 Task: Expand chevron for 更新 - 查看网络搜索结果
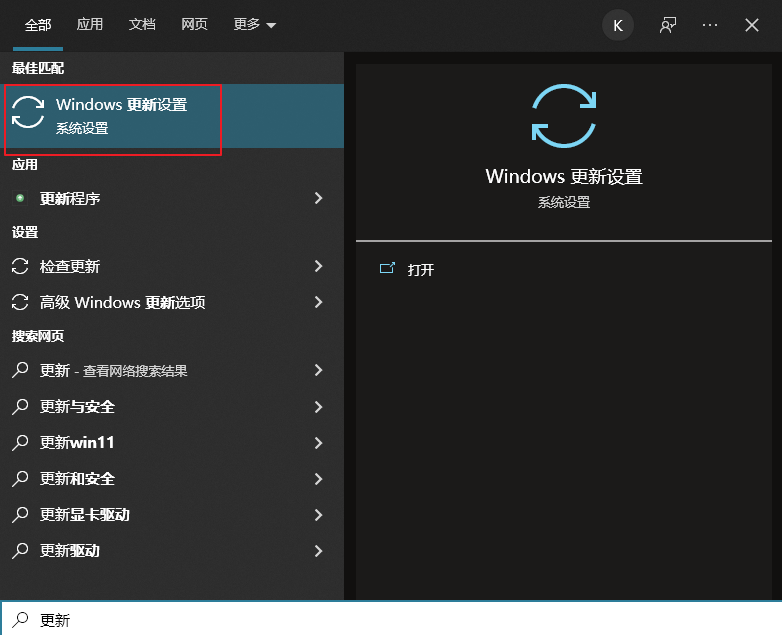(x=318, y=370)
